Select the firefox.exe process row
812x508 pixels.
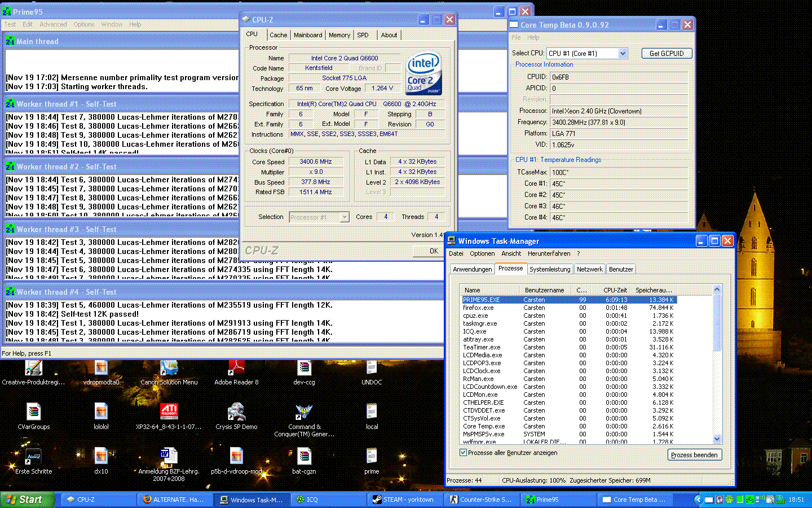pos(479,308)
